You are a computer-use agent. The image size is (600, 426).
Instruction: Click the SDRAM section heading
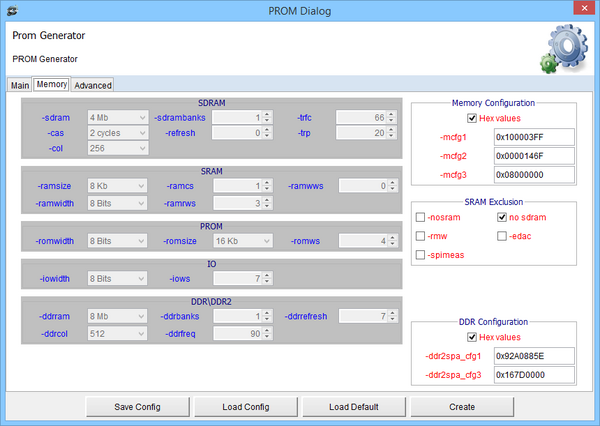pyautogui.click(x=212, y=103)
